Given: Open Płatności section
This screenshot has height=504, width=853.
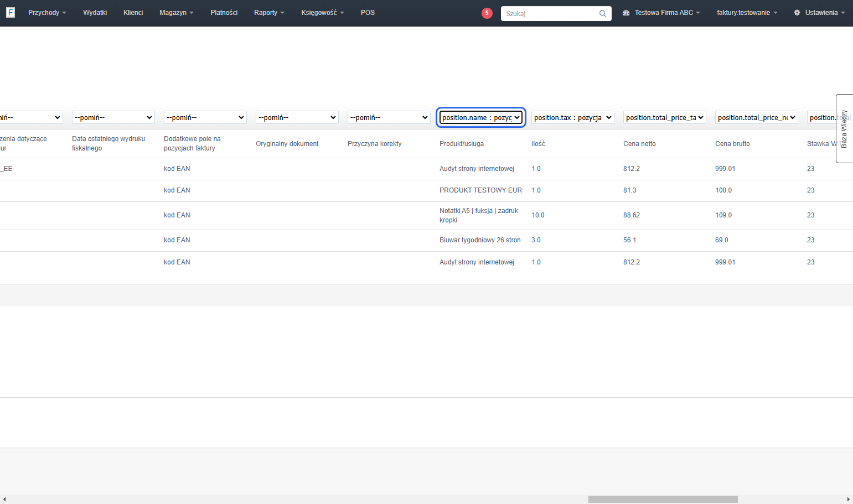Looking at the screenshot, I should (x=224, y=13).
